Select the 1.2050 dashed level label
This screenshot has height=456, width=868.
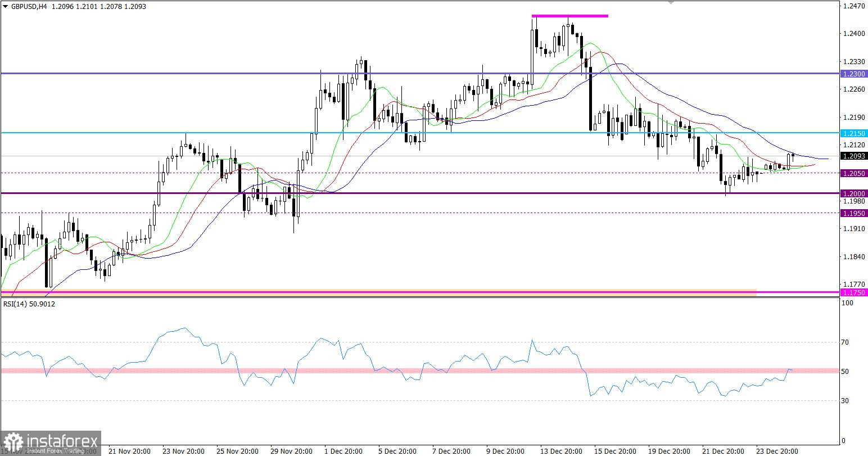[x=854, y=174]
